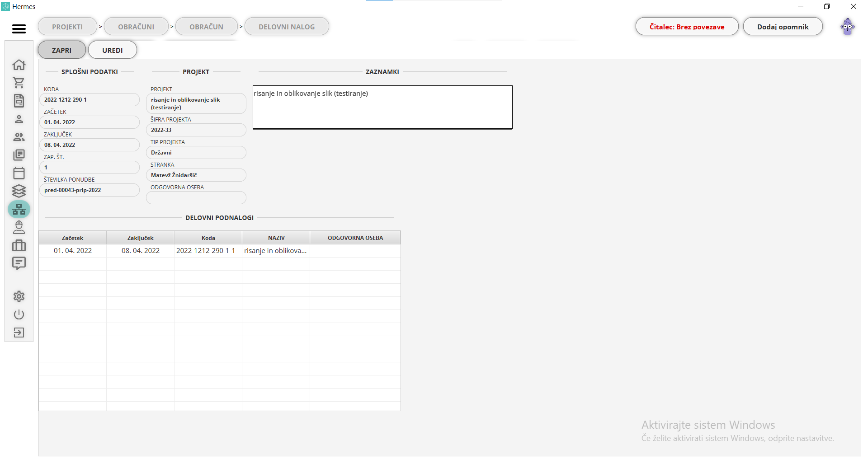Navigate to OBRAČUN breadcrumb
Viewport: 868px width, 464px height.
coord(207,27)
